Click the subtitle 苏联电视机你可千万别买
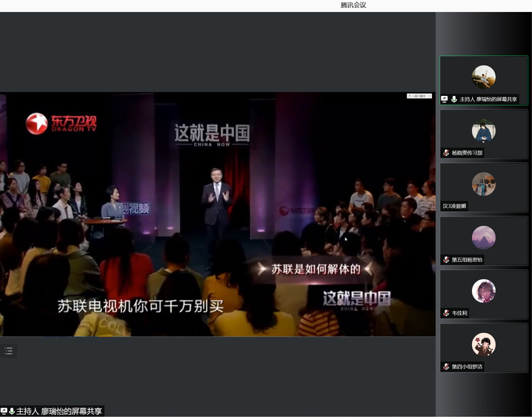Viewport: 532px width, 417px height. pos(141,306)
